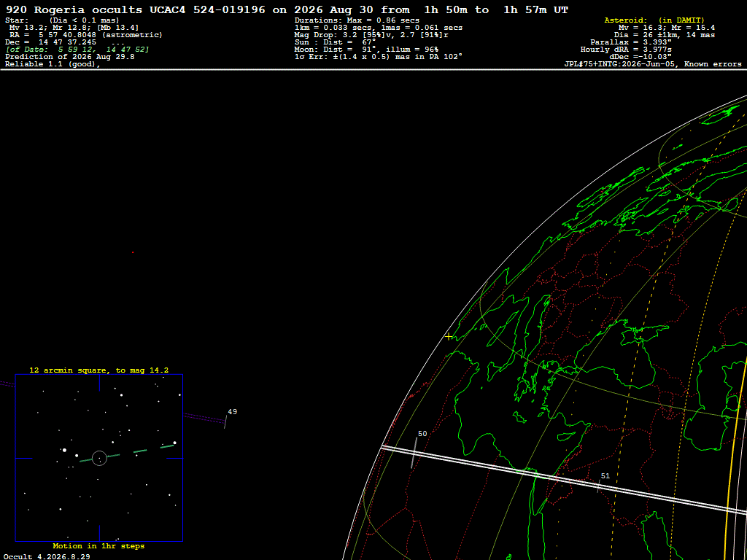Screen dimensions: 747x560
Task: Click '12 arcmin square, to mag 14.2' caption
Action: tap(99, 370)
